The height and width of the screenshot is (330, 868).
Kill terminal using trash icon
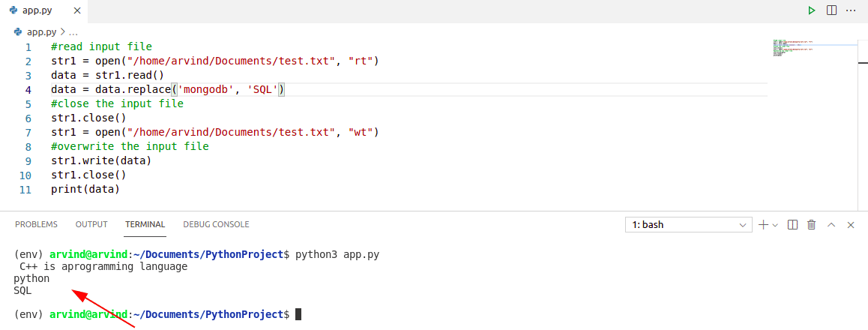[x=812, y=225]
